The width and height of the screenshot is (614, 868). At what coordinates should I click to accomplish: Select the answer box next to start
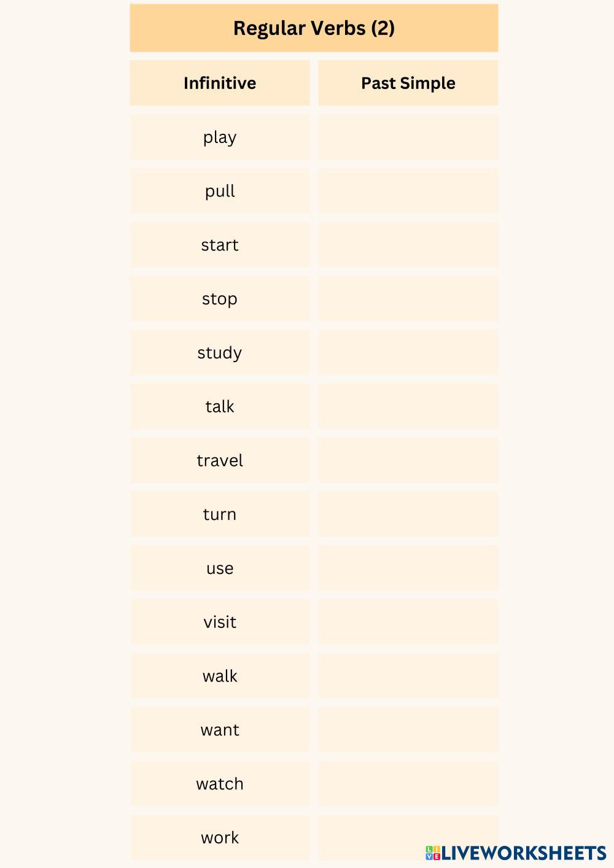408,245
